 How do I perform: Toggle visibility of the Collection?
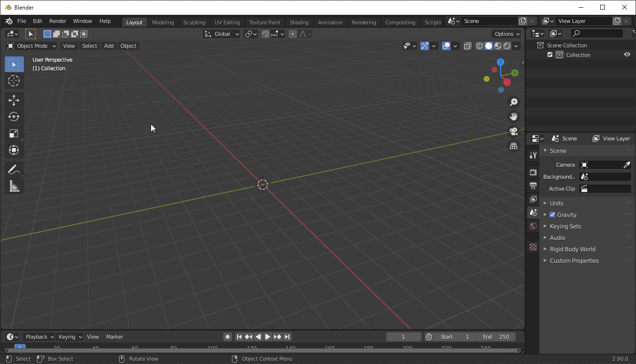[627, 54]
